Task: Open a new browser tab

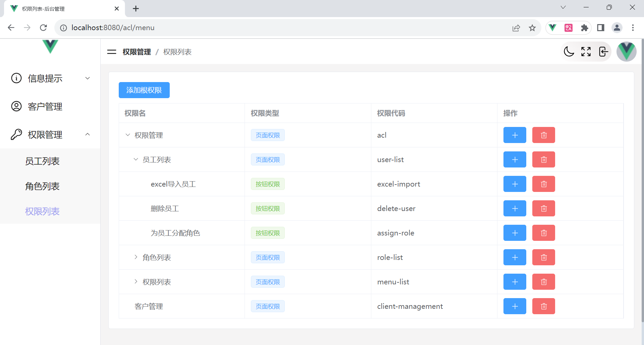Action: coord(136,9)
